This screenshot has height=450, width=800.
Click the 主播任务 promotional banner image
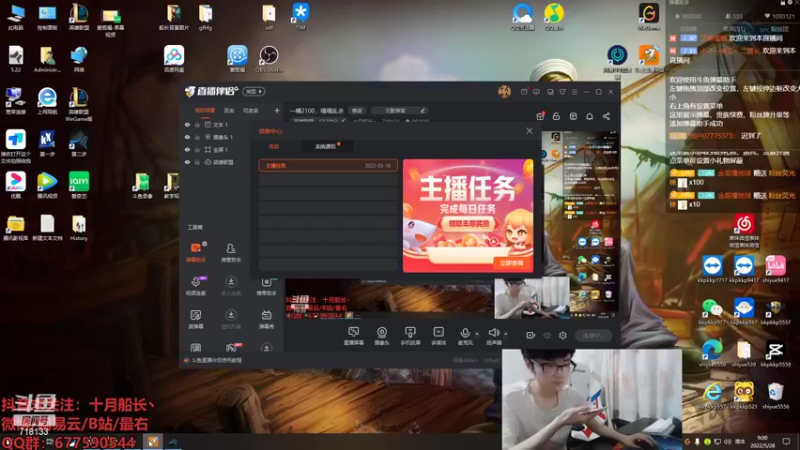(468, 215)
